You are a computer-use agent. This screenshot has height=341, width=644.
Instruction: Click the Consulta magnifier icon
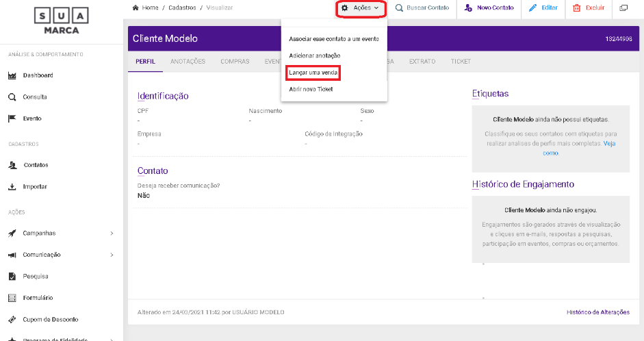tap(12, 97)
